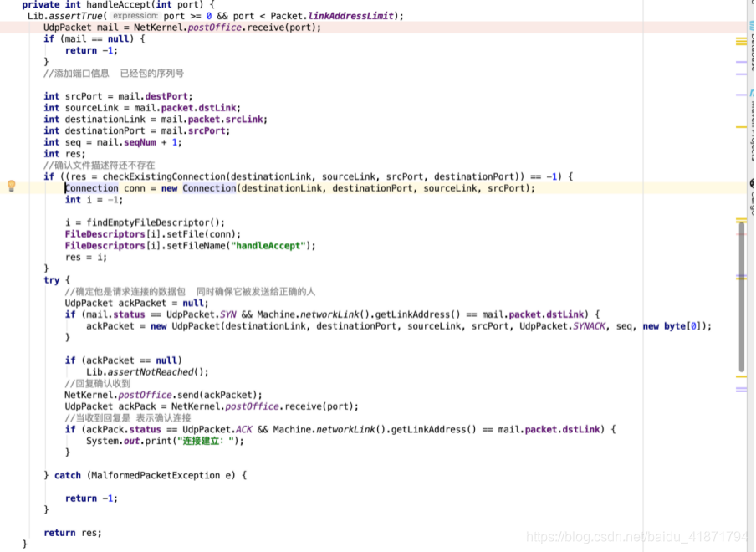Click the comment '//回复确认收到'
The width and height of the screenshot is (756, 552).
[x=98, y=384]
